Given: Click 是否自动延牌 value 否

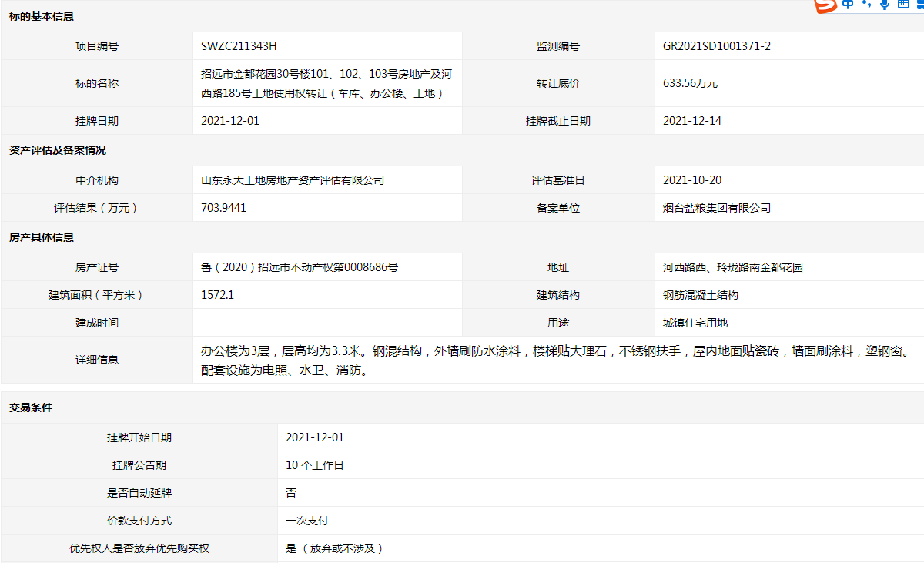Looking at the screenshot, I should coord(291,493).
